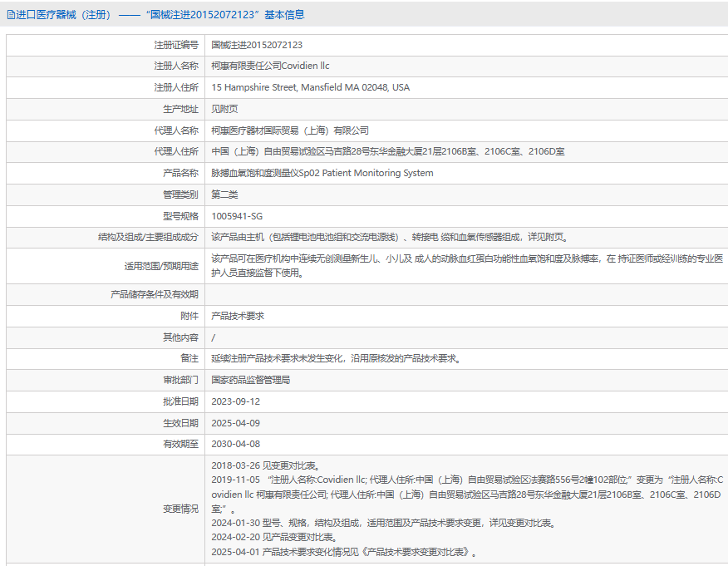
Task: Select the label '有效期至'
Action: coord(180,444)
